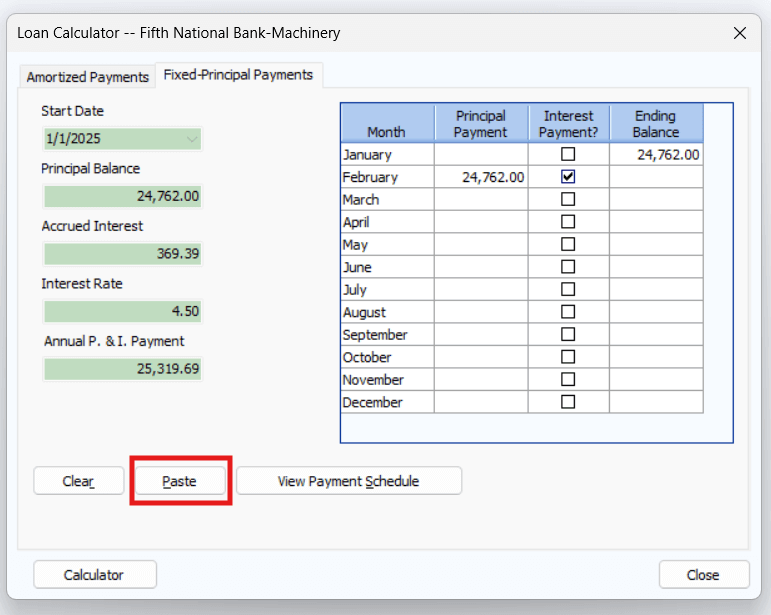The width and height of the screenshot is (771, 615).
Task: Click the Annual P. & I. Payment field
Action: tap(122, 369)
